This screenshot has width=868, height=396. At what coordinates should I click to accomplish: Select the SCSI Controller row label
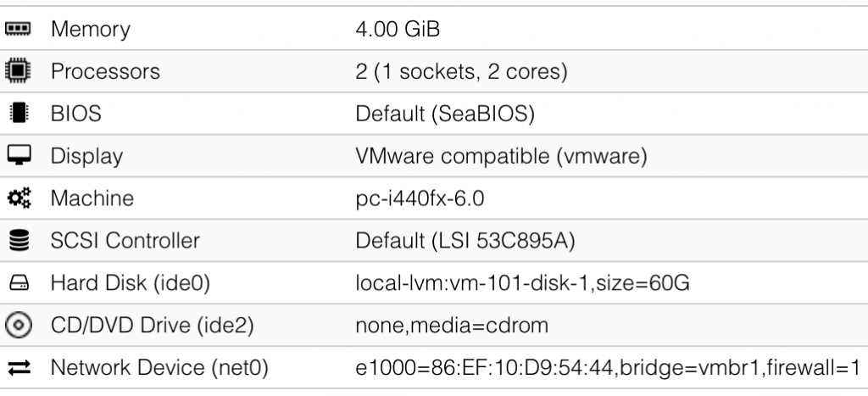pos(125,241)
